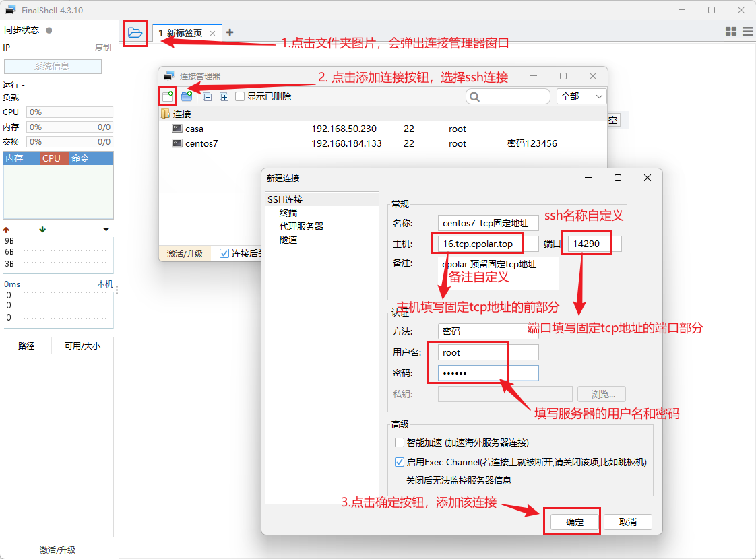Enable 智能加速 checkbox
This screenshot has width=756, height=559.
point(399,442)
